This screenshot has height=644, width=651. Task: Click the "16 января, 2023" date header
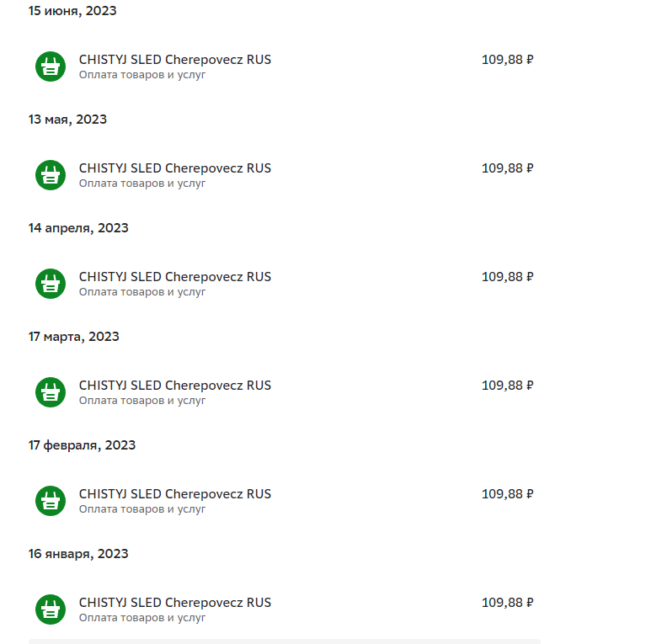click(x=78, y=554)
